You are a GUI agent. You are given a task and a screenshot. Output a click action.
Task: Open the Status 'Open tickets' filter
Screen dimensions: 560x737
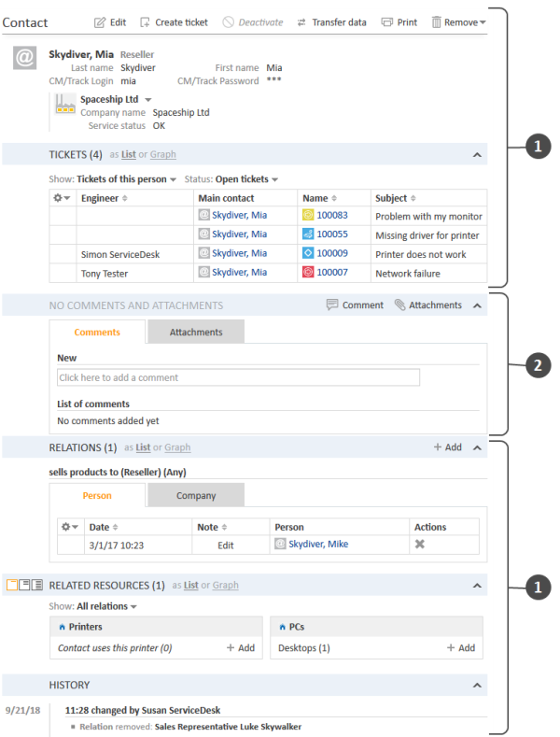(247, 179)
